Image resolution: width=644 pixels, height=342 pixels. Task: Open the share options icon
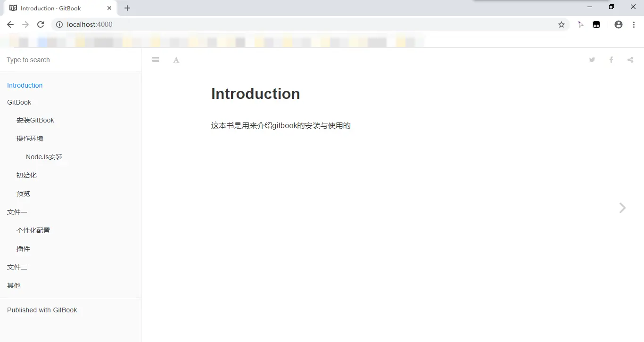coord(630,60)
